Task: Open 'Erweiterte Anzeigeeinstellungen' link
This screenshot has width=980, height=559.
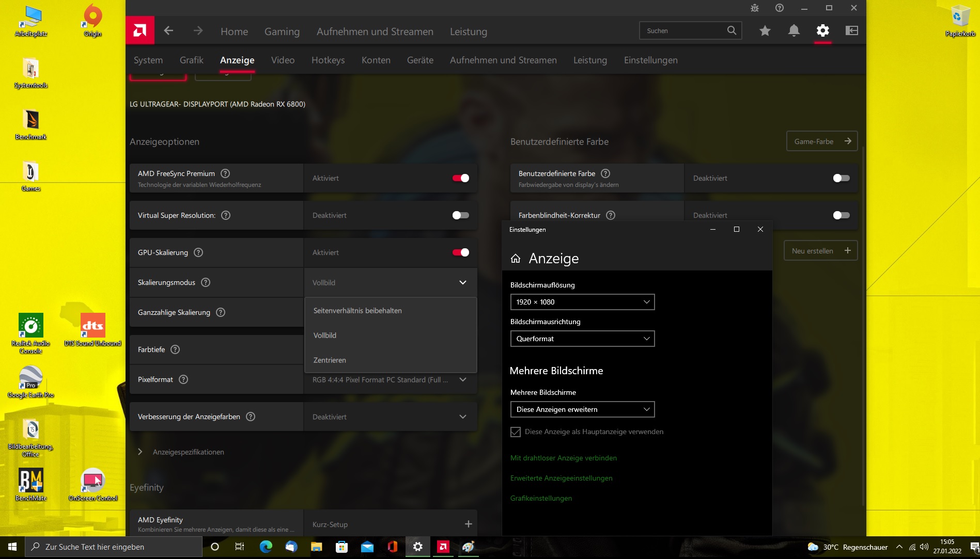Action: tap(562, 478)
